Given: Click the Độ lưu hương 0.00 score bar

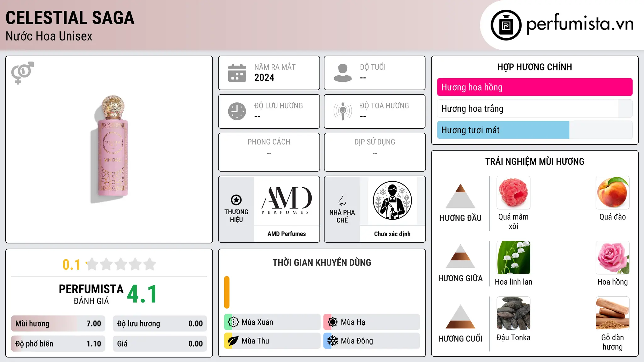Looking at the screenshot, I should 160,324.
